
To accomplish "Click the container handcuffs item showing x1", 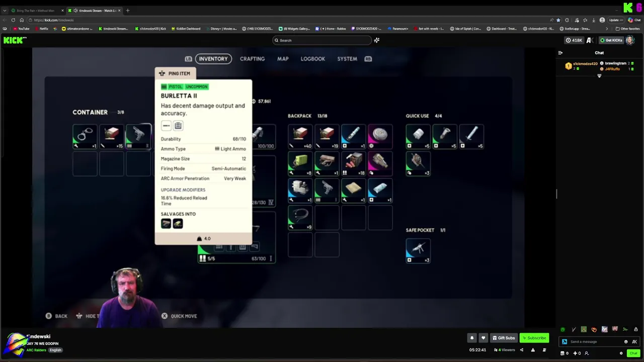I will coord(85,136).
